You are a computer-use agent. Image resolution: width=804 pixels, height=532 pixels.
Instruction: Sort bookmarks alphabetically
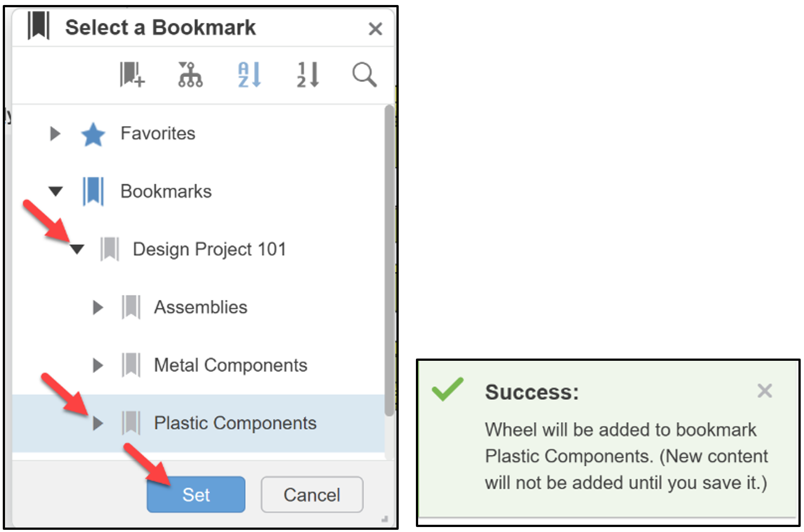(249, 75)
